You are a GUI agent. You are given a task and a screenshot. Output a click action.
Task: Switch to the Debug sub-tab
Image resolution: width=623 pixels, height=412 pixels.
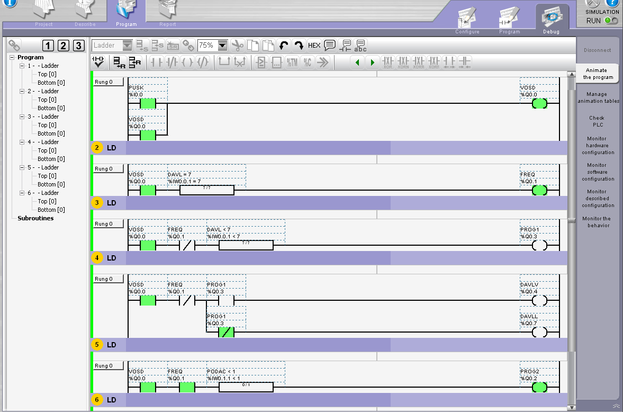551,21
